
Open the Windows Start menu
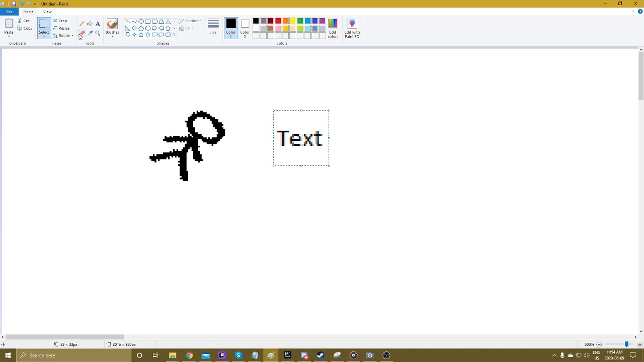coord(8,355)
